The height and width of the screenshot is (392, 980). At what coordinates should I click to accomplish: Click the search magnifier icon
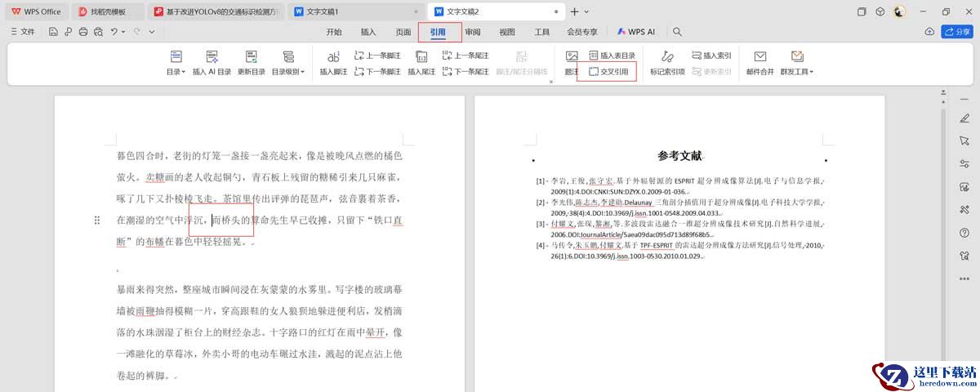click(x=677, y=32)
